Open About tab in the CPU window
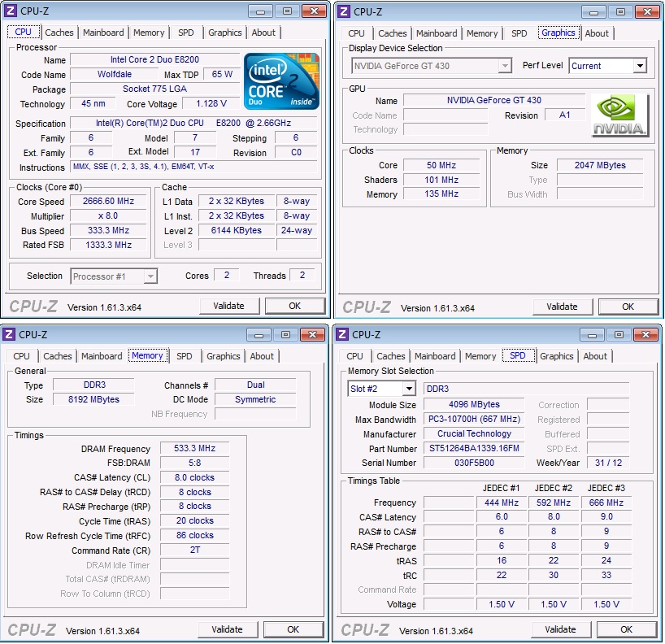Image resolution: width=665 pixels, height=644 pixels. click(263, 33)
